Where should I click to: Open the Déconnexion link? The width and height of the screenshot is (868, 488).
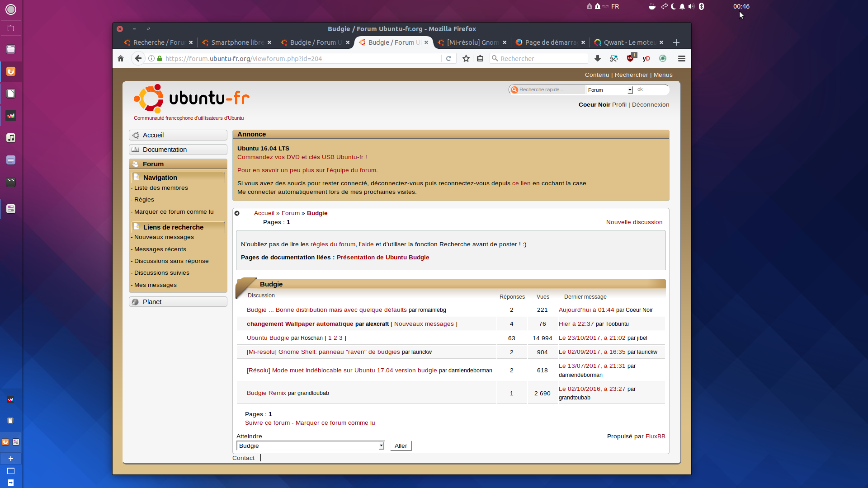point(651,105)
